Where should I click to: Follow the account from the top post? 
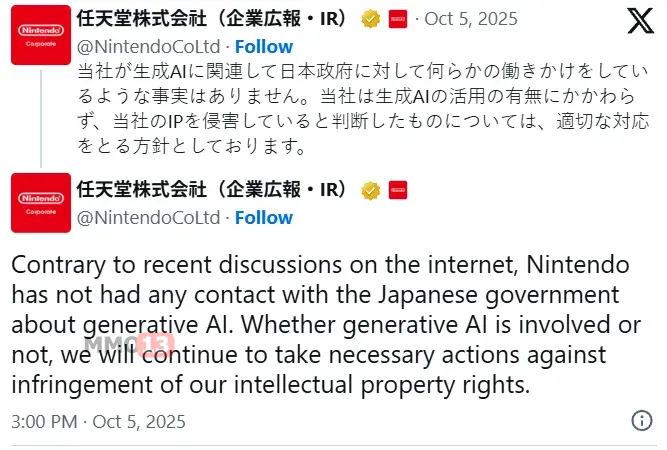pyautogui.click(x=264, y=46)
